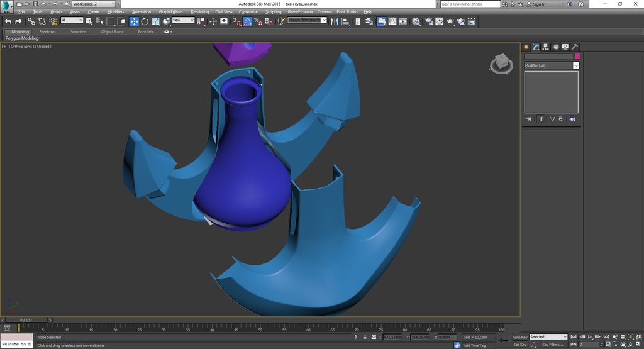Open the Modifiers menu
Screen dimensions: 644x349
116,11
